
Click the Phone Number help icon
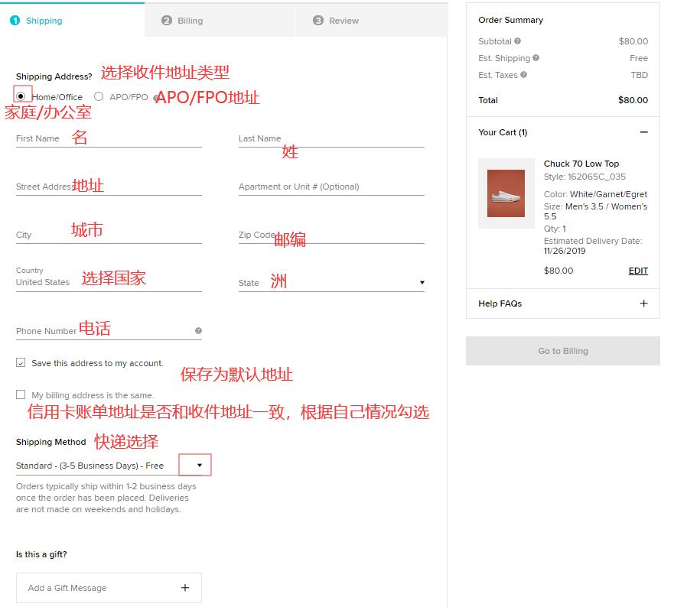198,331
